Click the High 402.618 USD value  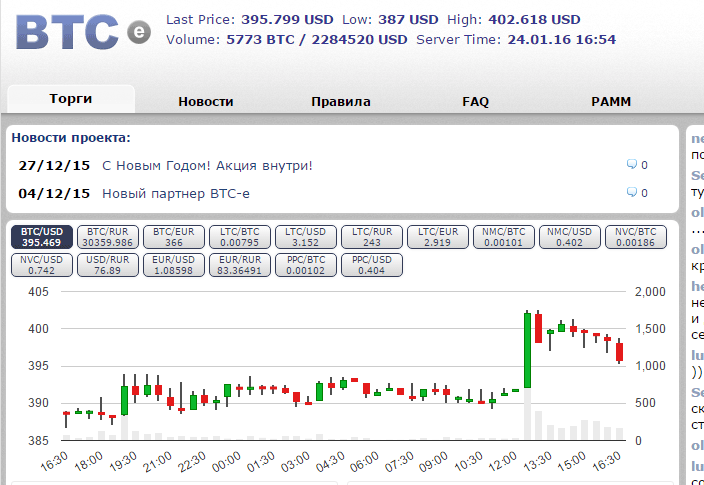coord(534,20)
